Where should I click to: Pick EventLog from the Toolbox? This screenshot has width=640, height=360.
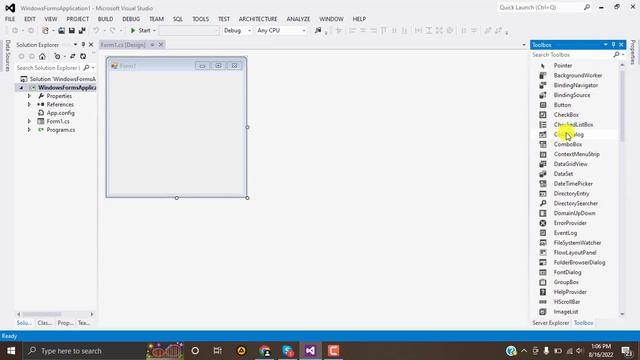coord(565,233)
